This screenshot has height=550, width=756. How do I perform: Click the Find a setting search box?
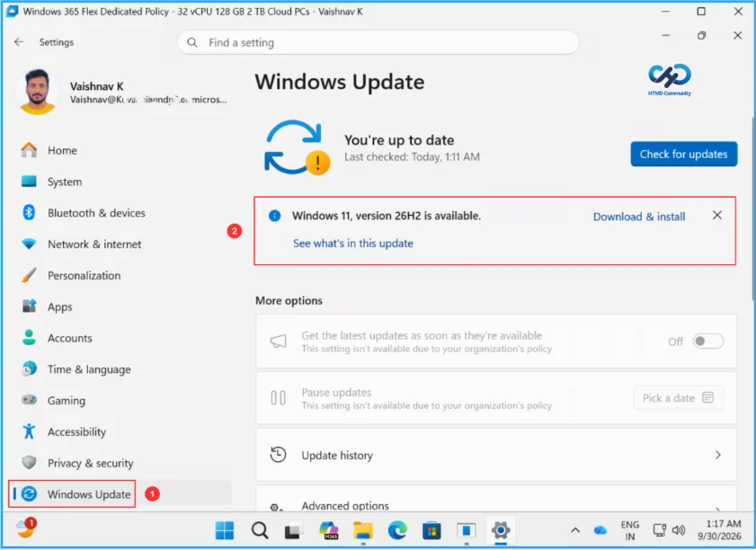(x=378, y=42)
